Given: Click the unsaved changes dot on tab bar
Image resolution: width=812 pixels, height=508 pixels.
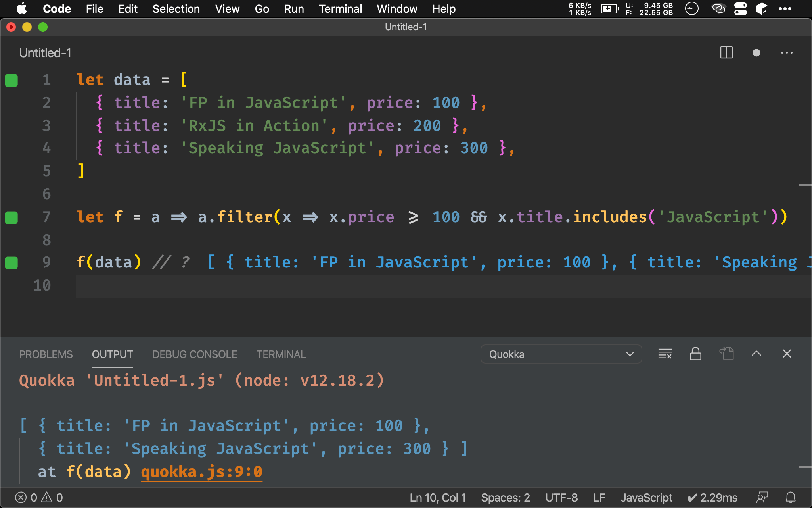Looking at the screenshot, I should [756, 53].
